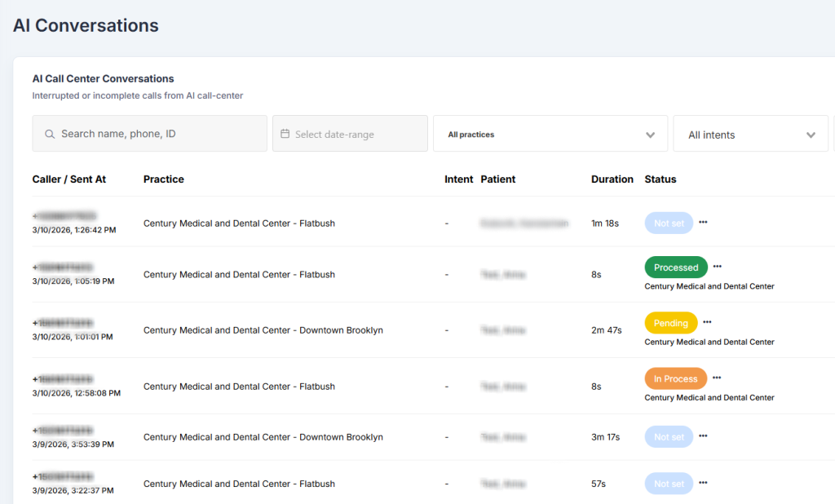
Task: Click the AI Call Center Conversations header
Action: coord(103,78)
